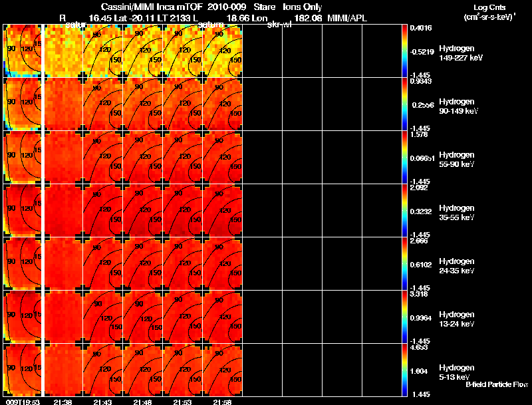Screen dimensions: 532x405
Task: Open the 149-227 keV image at 21:38
Action: (64, 51)
